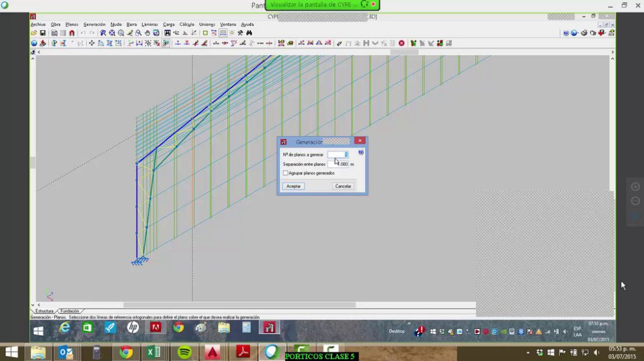Open the Cálculo menu
Screen dimensions: 644x361
coord(187,24)
